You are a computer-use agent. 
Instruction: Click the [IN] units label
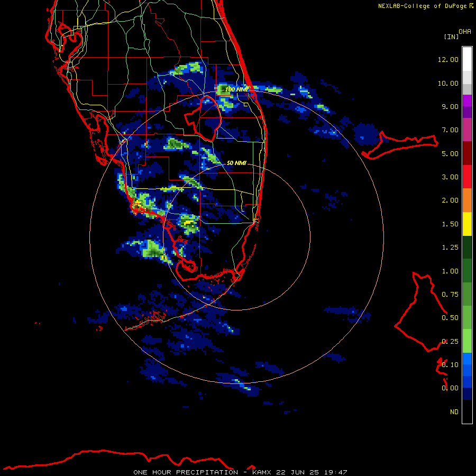[451, 36]
